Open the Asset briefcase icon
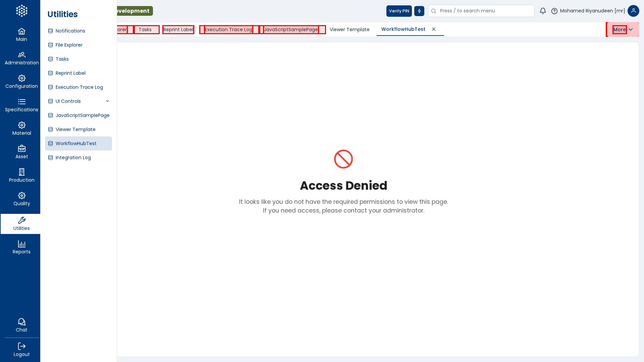 coord(21,148)
